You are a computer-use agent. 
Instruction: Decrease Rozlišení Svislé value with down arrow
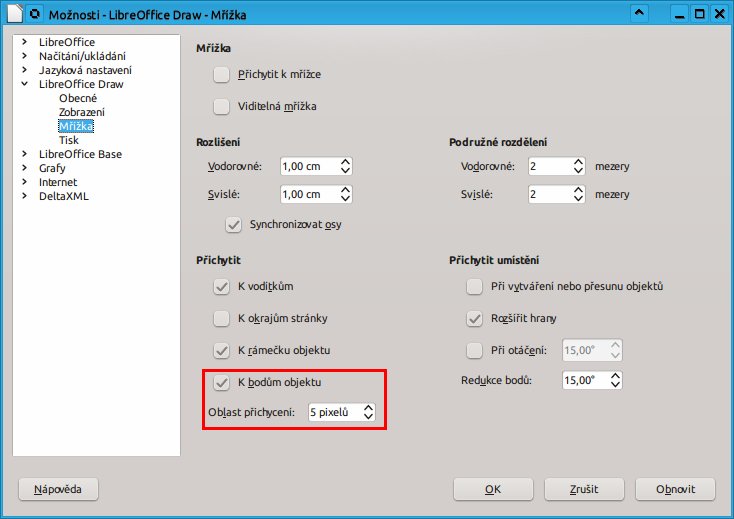pos(345,199)
